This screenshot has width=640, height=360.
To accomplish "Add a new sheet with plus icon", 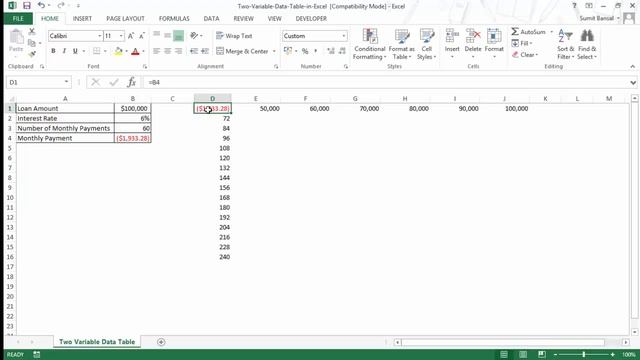I will point(161,342).
